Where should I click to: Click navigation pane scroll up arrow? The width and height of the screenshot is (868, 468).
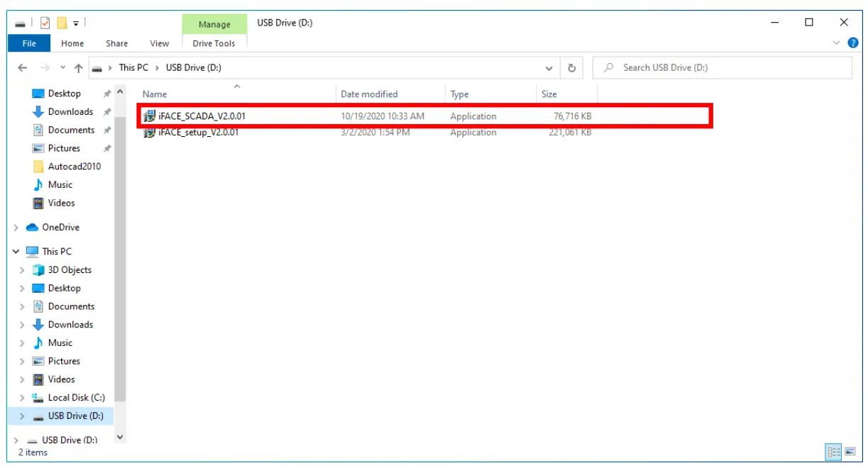click(x=120, y=92)
